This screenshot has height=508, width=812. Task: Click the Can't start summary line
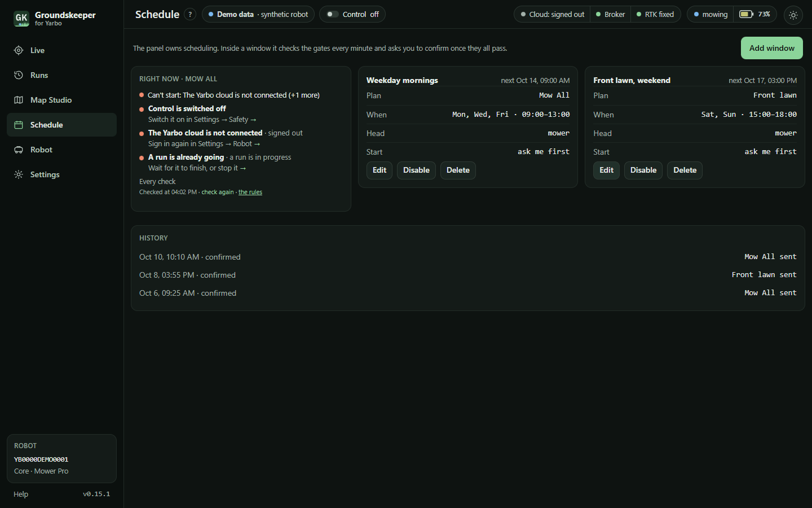click(x=230, y=95)
